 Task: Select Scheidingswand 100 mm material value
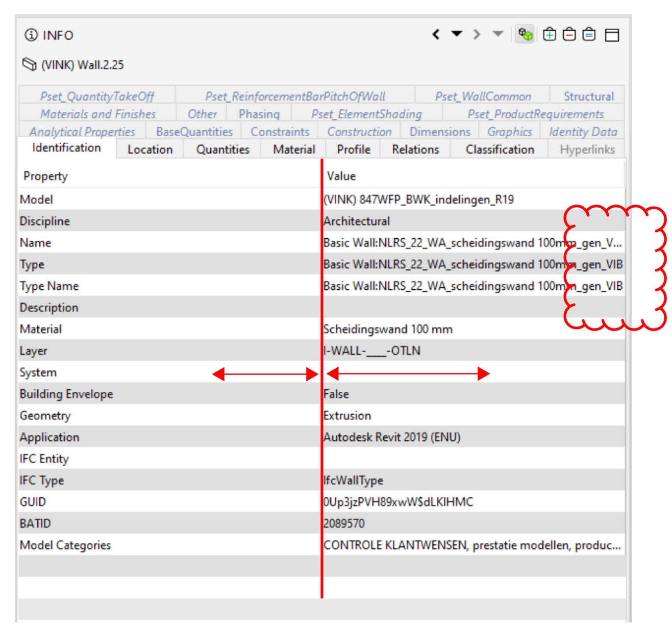click(x=388, y=329)
